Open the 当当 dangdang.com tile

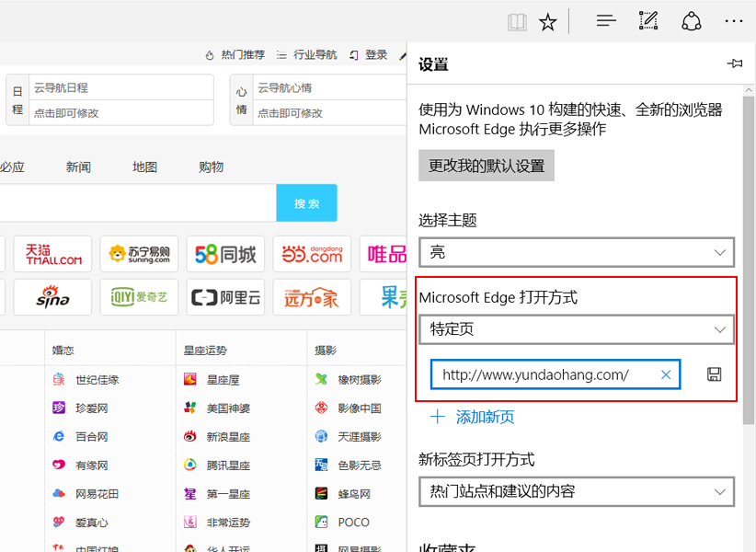click(312, 254)
